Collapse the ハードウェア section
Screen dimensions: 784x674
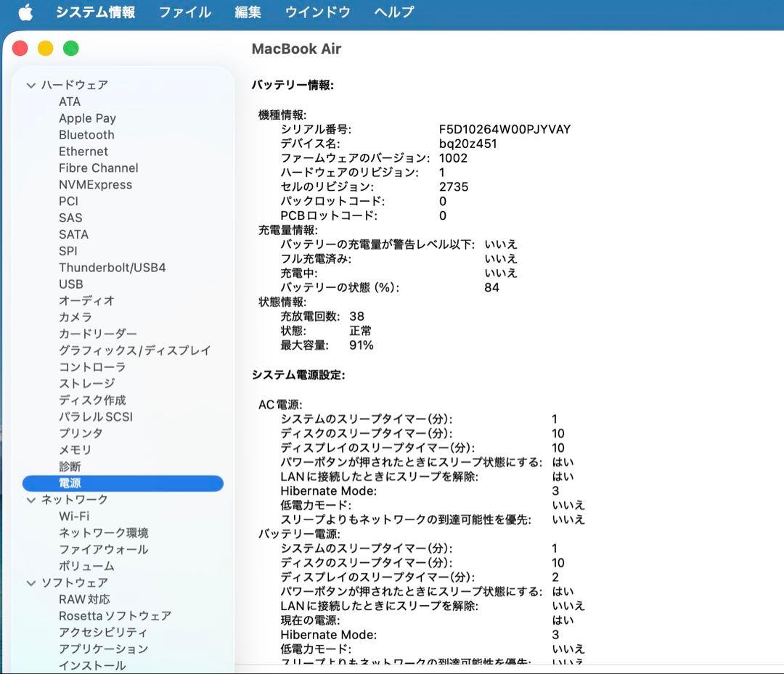point(30,85)
